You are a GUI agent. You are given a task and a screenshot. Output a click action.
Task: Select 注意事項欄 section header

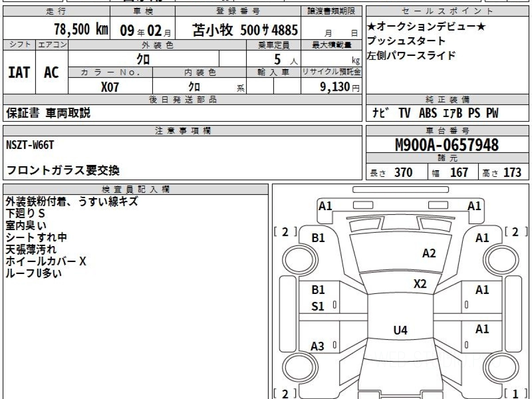coord(183,131)
